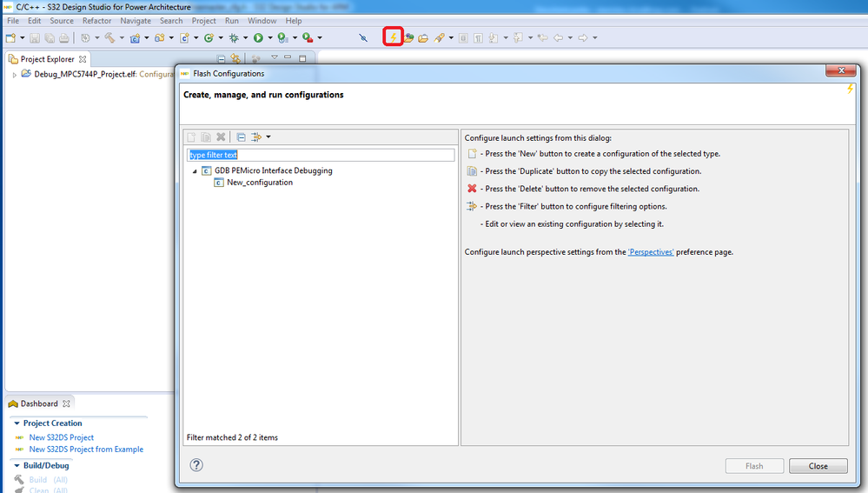The image size is (868, 493).
Task: Open dropdown arrow beside the Build hammer
Action: (x=122, y=37)
